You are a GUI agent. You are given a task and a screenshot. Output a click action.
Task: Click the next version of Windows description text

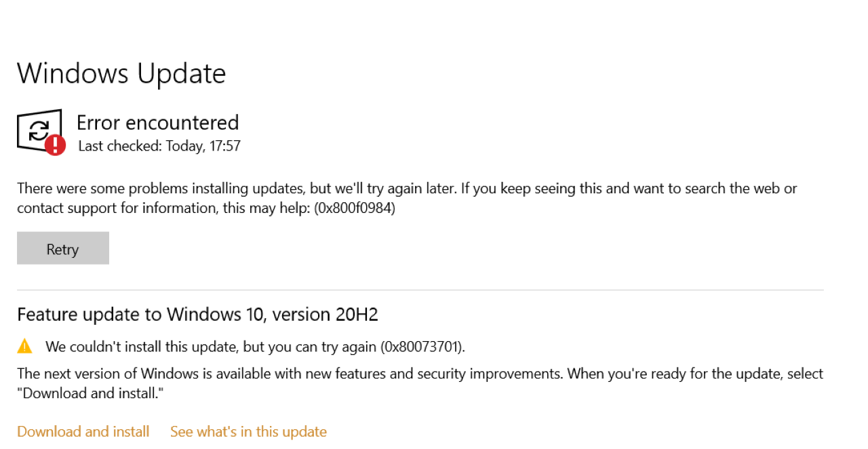[420, 383]
